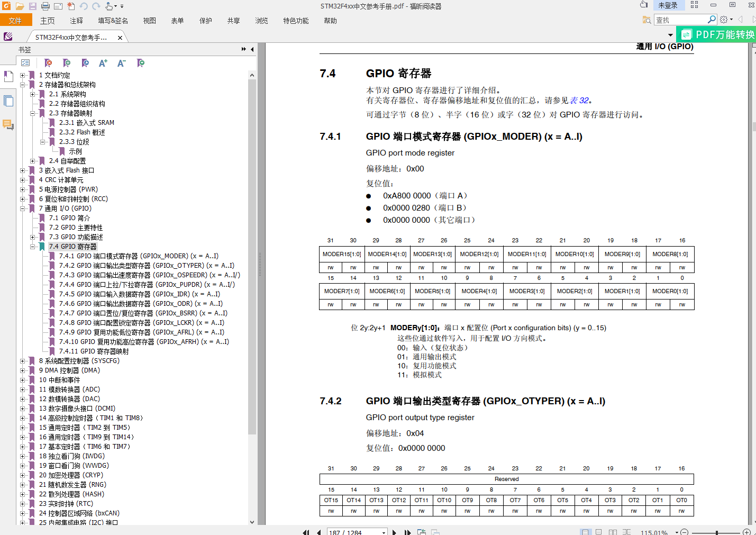Open the 保护 ribbon tab
756x535 pixels.
tap(205, 21)
